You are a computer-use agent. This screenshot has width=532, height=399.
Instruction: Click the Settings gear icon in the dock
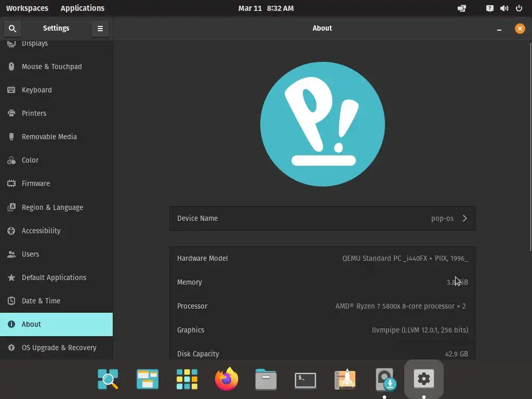click(x=424, y=378)
